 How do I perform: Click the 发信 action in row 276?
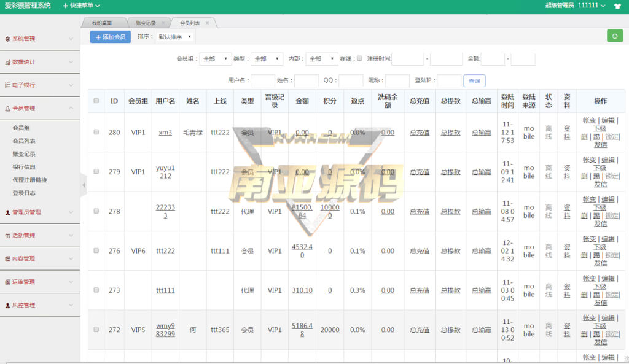600,263
